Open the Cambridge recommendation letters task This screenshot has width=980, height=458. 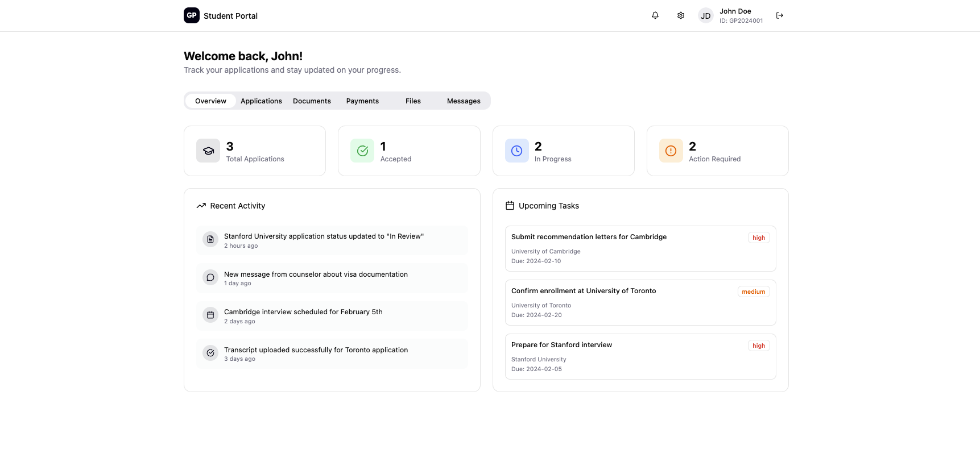coord(589,237)
